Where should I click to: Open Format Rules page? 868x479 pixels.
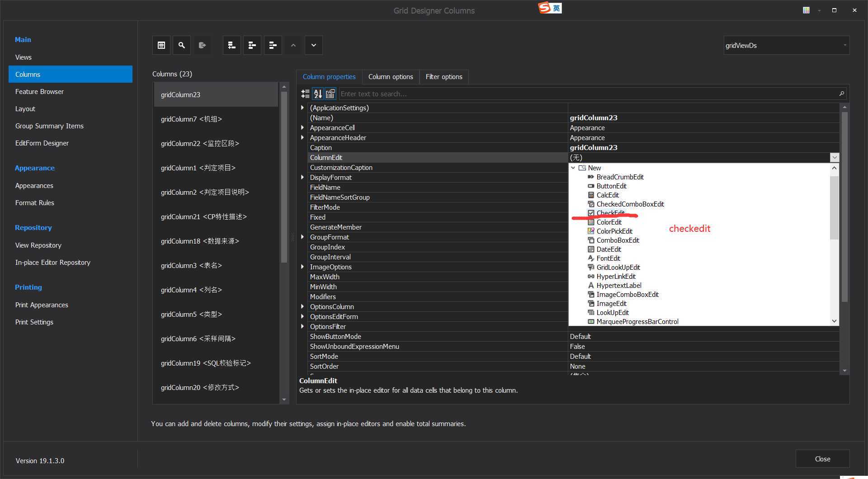(71, 203)
